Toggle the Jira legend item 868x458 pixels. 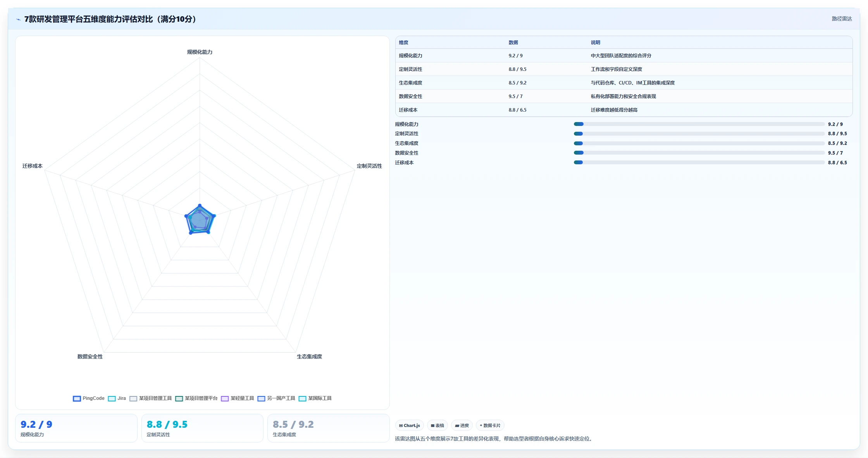point(117,398)
